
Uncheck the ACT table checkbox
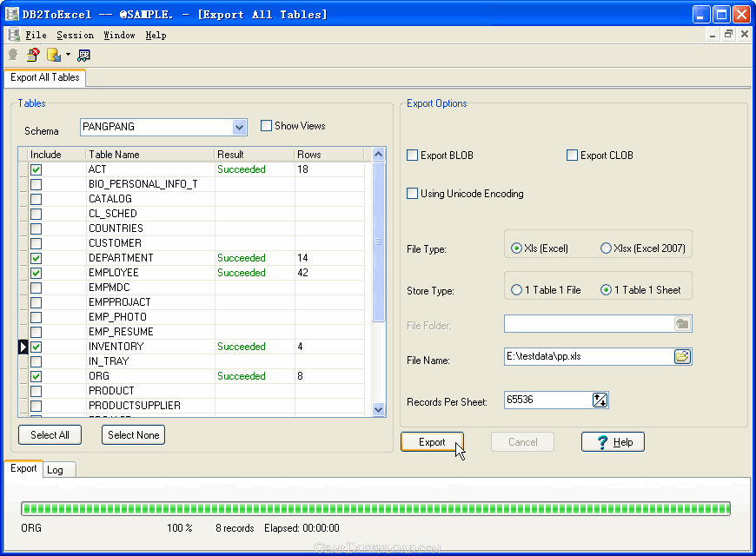click(36, 169)
